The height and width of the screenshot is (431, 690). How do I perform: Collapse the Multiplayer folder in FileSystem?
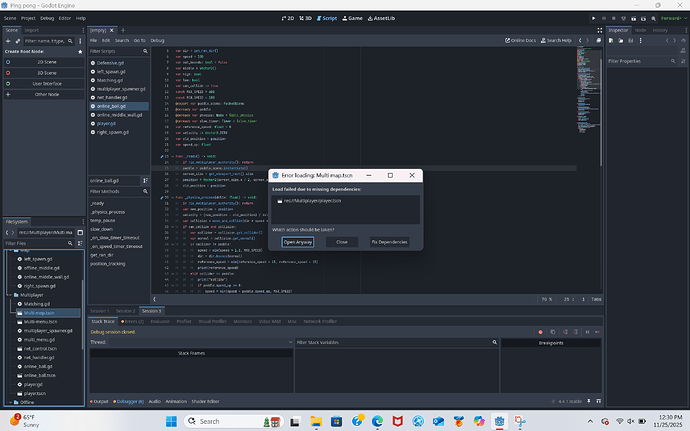pos(11,296)
